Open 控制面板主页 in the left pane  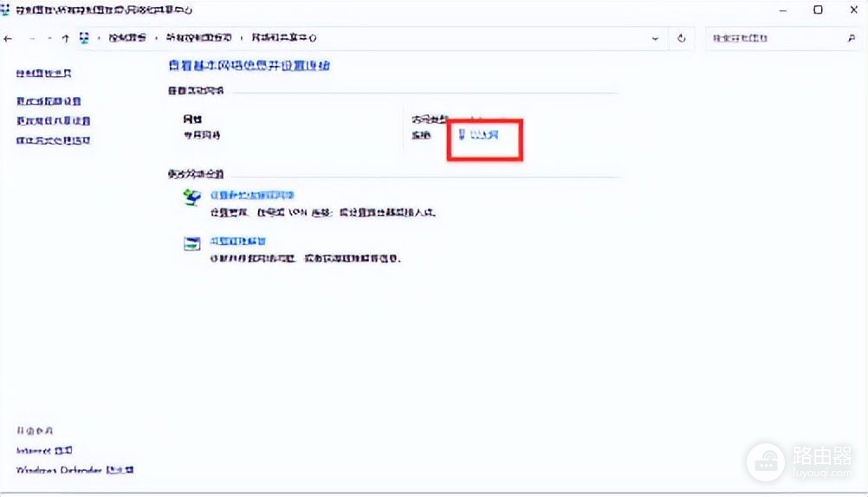[43, 73]
